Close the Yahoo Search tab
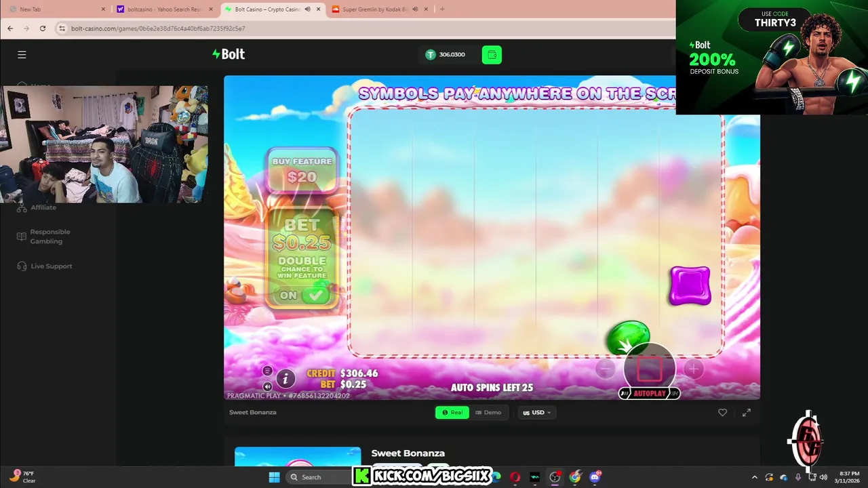 tap(211, 9)
